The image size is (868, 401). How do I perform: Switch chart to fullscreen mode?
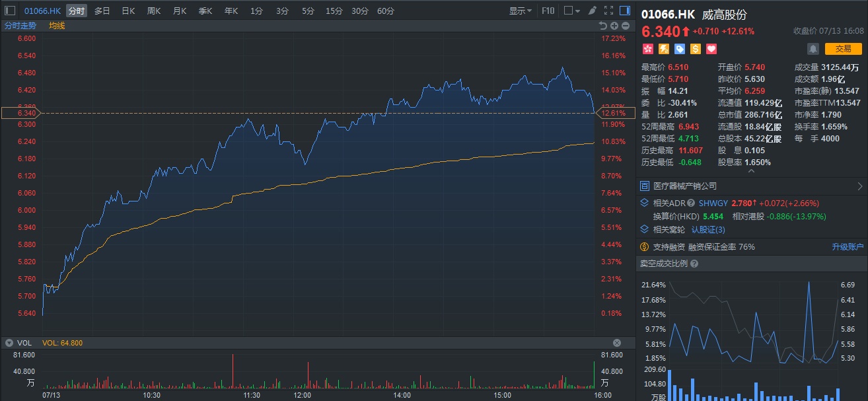coord(608,11)
